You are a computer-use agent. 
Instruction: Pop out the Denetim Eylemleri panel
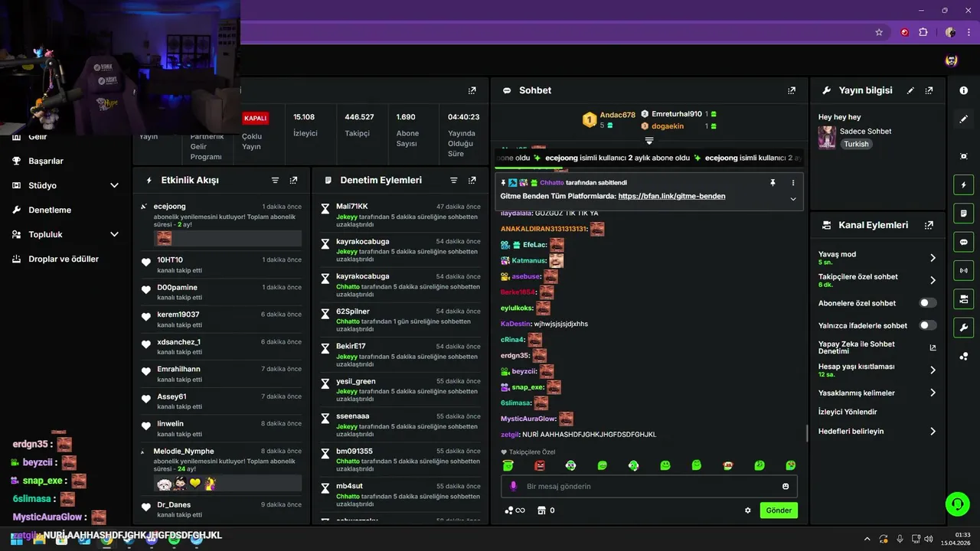coord(472,181)
